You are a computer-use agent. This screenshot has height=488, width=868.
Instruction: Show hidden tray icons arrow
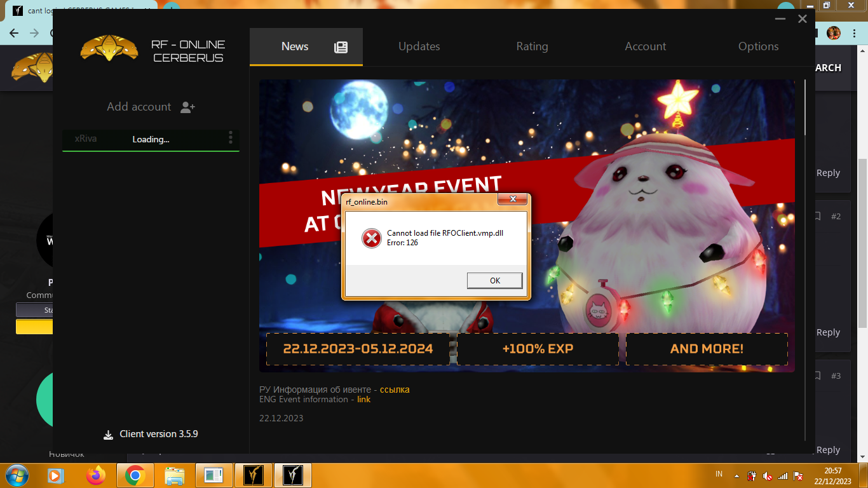pos(736,475)
